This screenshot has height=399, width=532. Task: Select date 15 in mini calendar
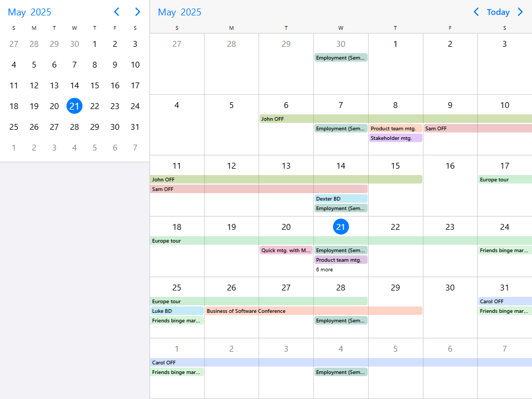[x=95, y=85]
